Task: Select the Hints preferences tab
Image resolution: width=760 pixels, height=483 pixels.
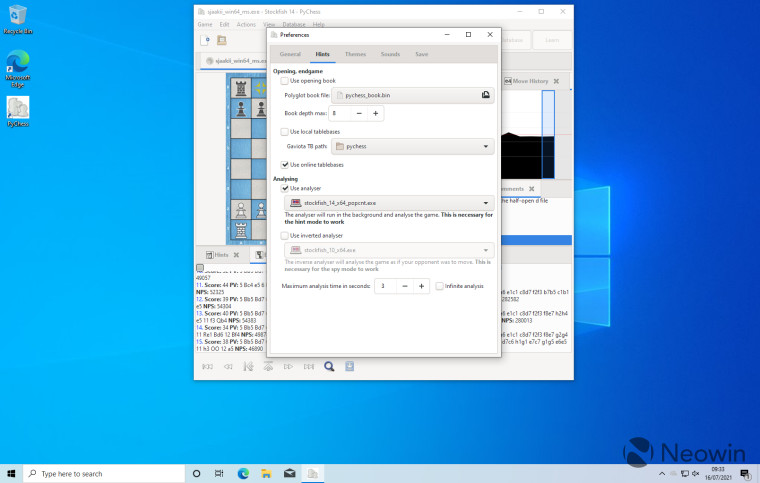Action: point(322,54)
